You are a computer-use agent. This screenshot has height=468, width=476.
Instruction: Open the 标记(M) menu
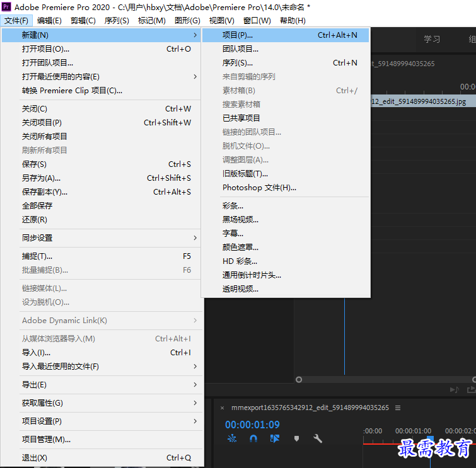click(151, 21)
